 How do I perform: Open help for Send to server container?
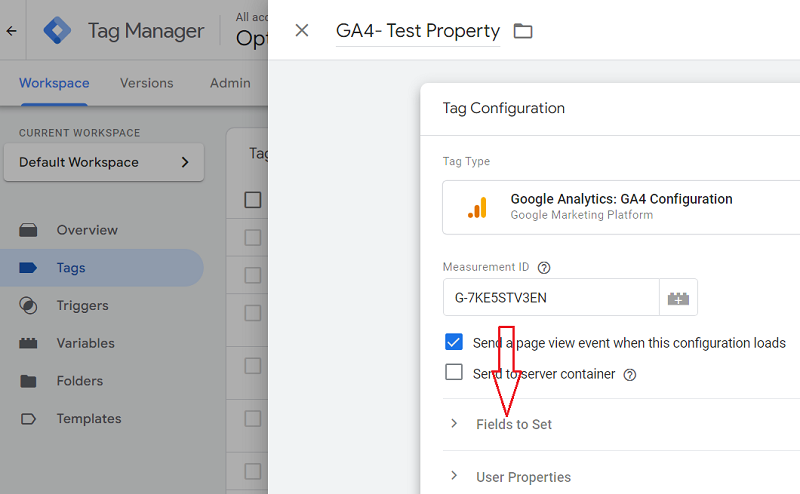click(630, 375)
